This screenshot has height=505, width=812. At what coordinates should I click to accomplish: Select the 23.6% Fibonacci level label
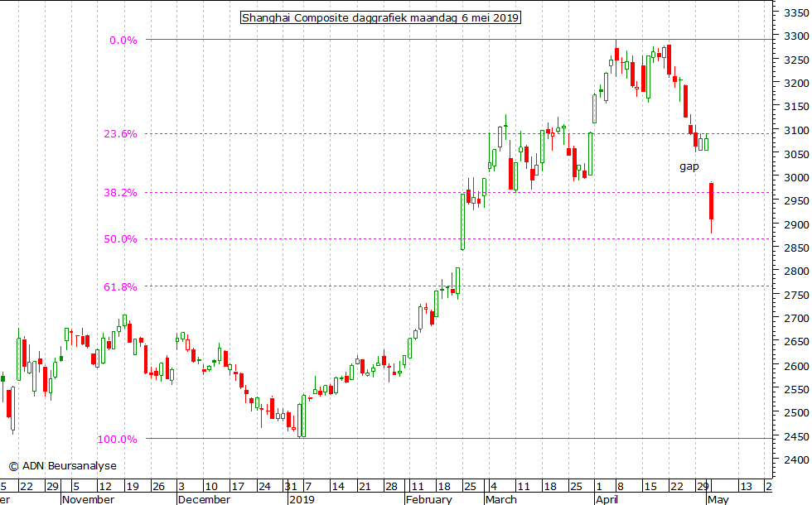click(121, 134)
